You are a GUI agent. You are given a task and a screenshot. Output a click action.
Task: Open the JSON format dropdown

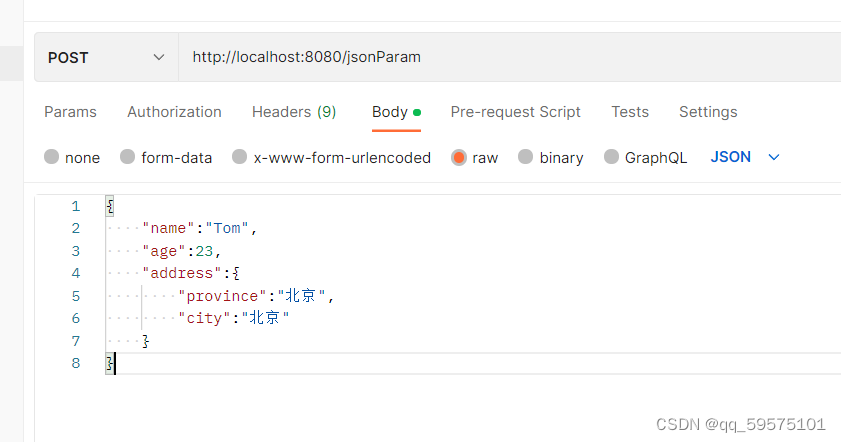[745, 157]
